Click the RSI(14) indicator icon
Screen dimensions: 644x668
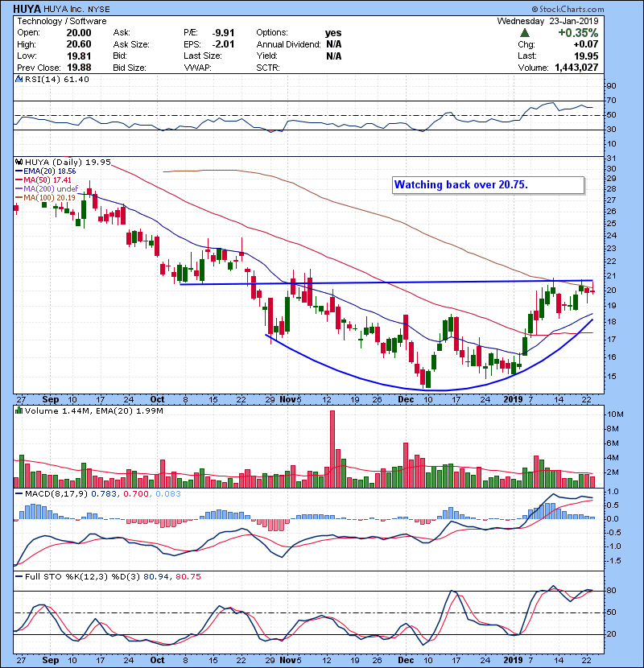[19, 79]
